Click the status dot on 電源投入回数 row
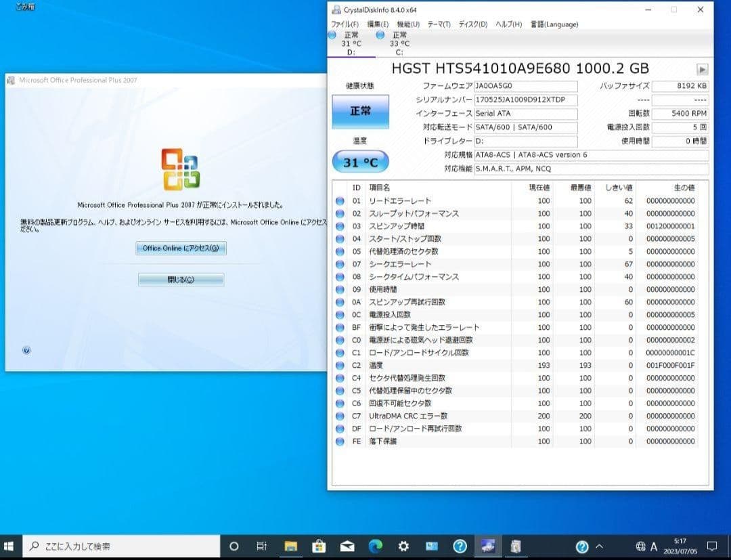Image resolution: width=731 pixels, height=560 pixels. tap(340, 314)
